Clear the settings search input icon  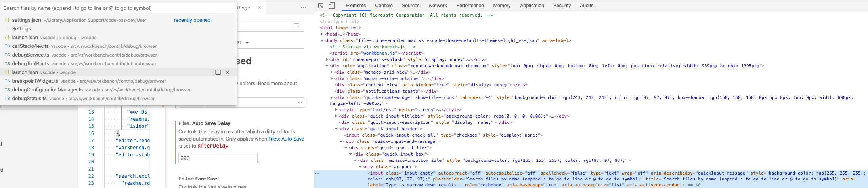(x=296, y=26)
